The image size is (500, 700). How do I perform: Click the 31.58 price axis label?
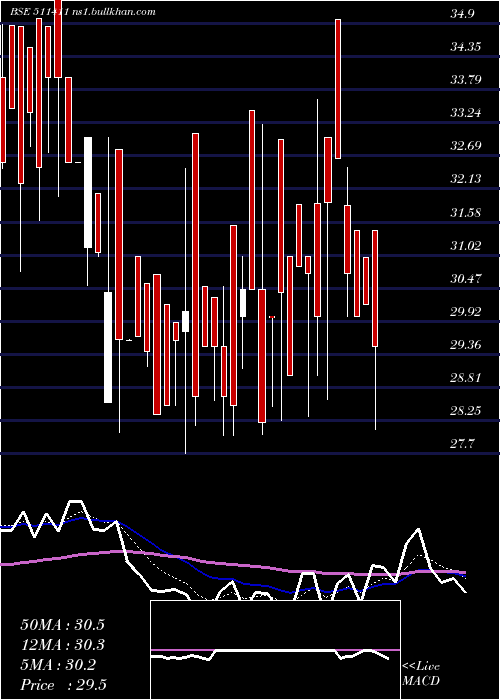(468, 212)
